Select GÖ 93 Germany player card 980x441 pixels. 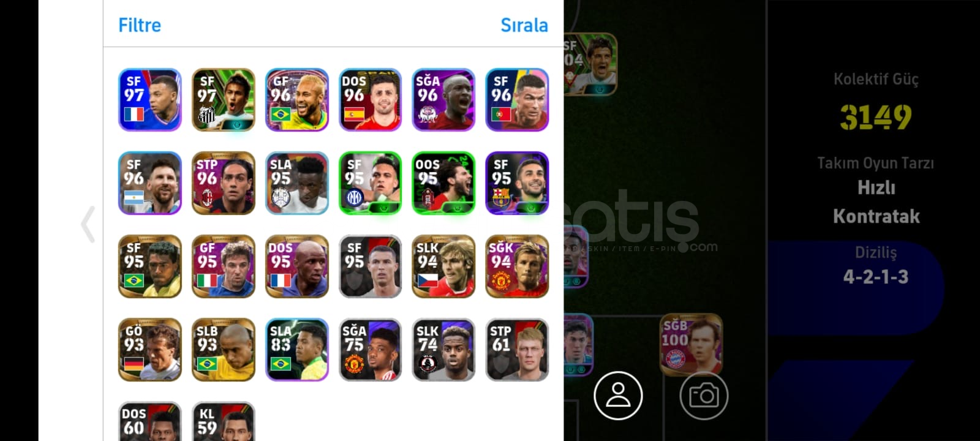coord(150,350)
